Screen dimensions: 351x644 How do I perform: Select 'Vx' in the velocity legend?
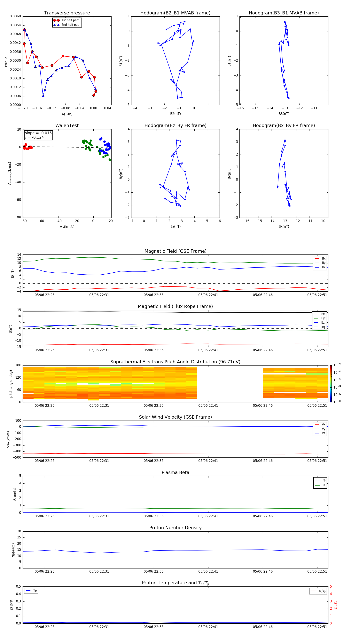320,424
